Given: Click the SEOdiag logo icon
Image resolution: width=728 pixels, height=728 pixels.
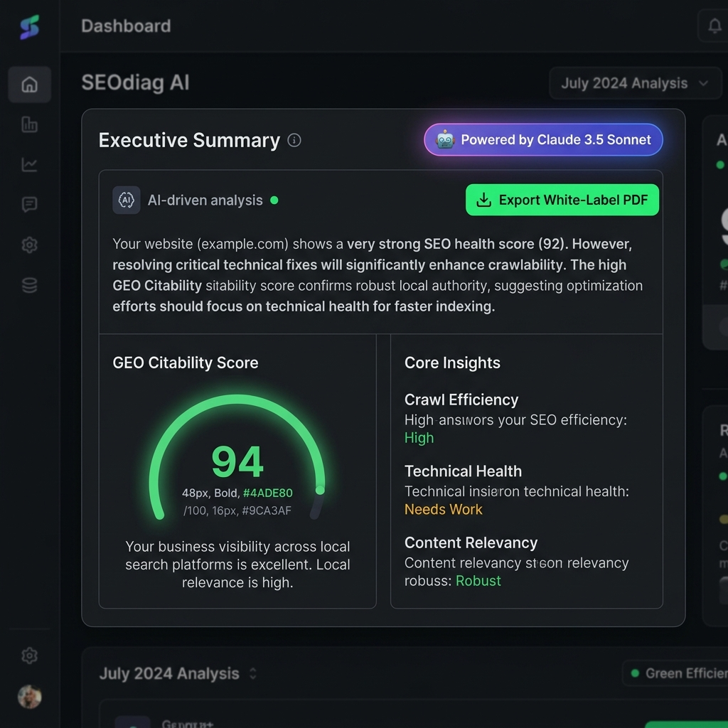Looking at the screenshot, I should point(29,27).
